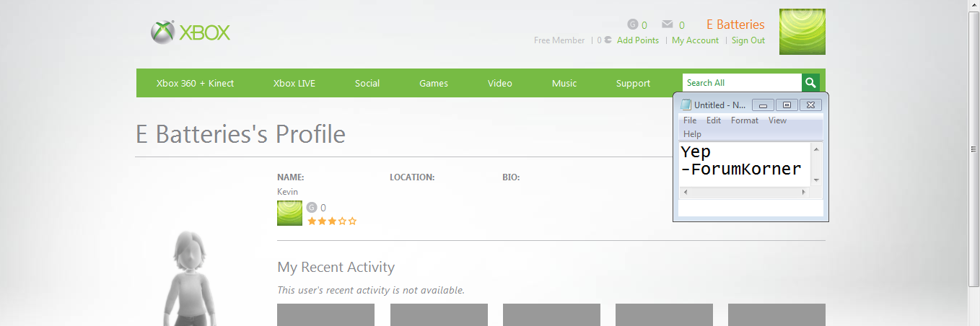Open Notepad Edit menu

(x=714, y=120)
